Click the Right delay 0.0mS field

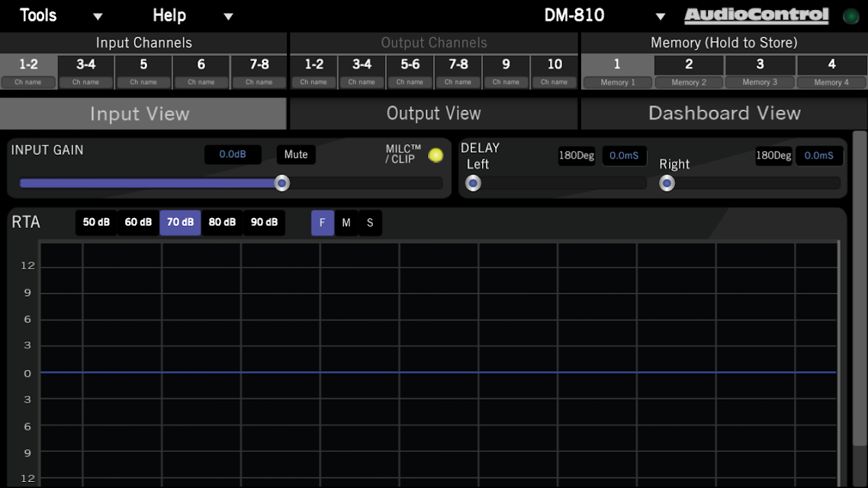click(819, 156)
